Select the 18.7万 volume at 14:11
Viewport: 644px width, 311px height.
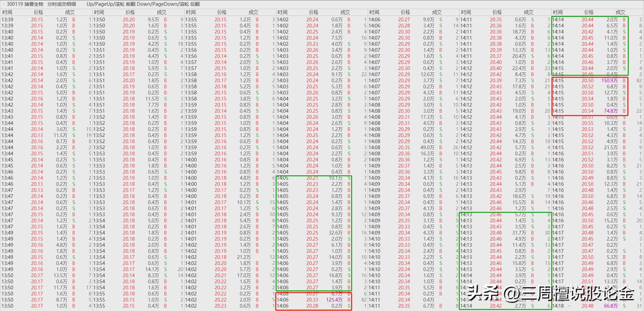click(x=519, y=32)
